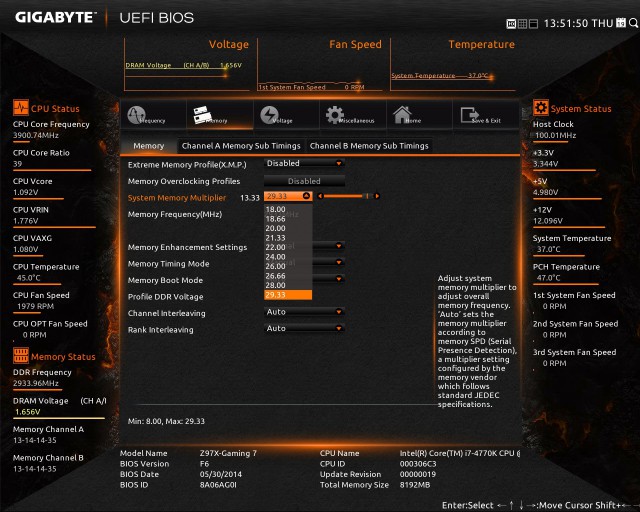The width and height of the screenshot is (640, 512).
Task: Click the magnifier search icon
Action: click(633, 23)
